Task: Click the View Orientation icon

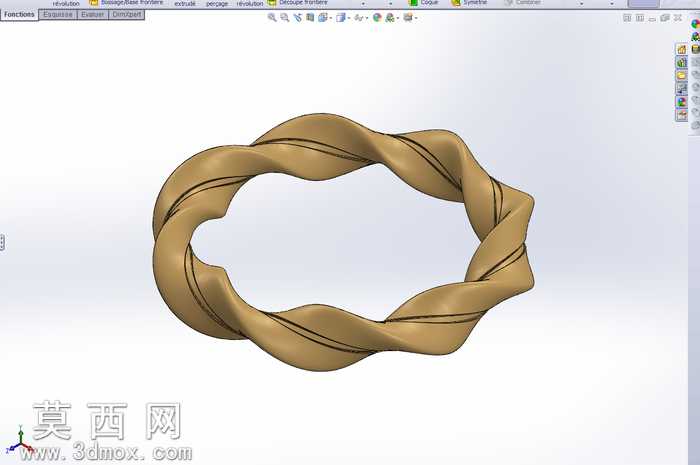Action: (323, 18)
